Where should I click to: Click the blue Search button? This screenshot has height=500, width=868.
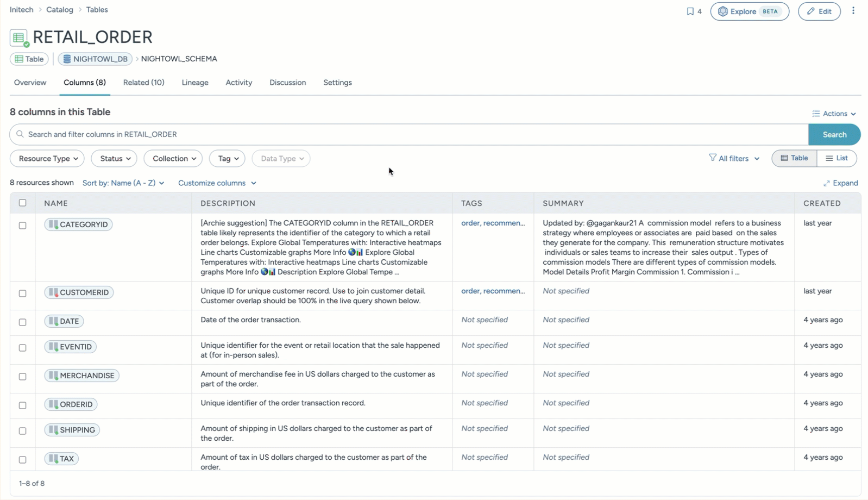[x=834, y=134]
